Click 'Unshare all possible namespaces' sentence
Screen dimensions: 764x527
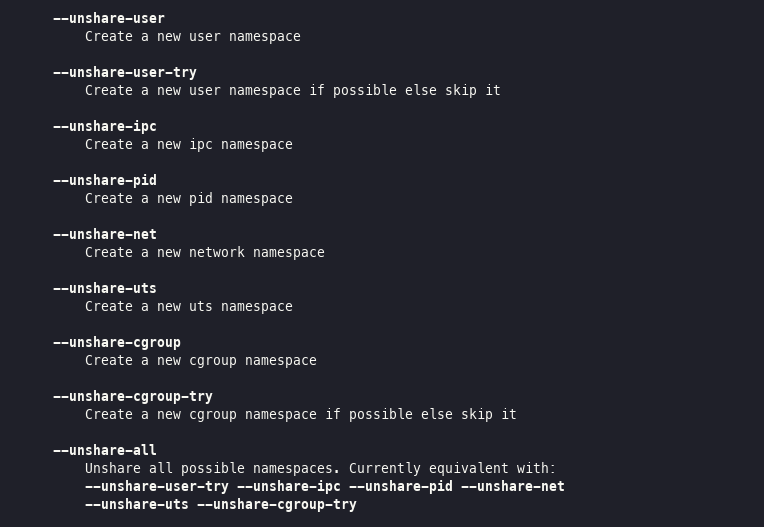pos(212,469)
